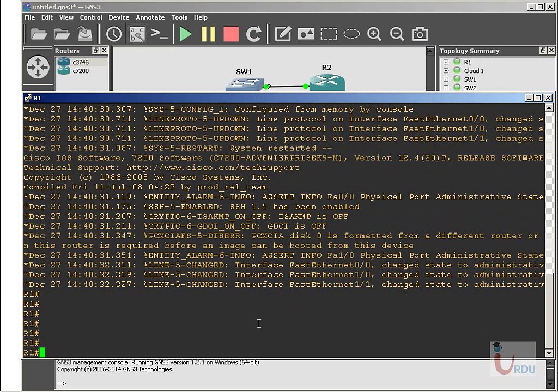Open the File menu
558x392 pixels.
click(x=29, y=17)
